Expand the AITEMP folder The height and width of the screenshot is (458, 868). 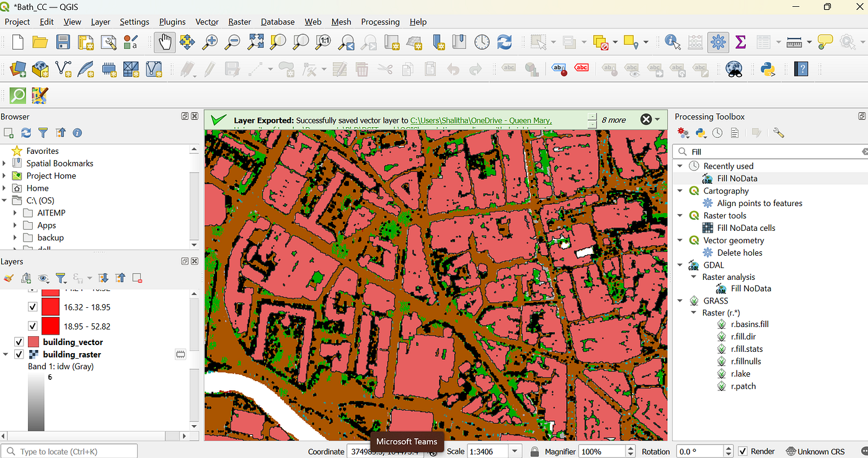tap(15, 213)
